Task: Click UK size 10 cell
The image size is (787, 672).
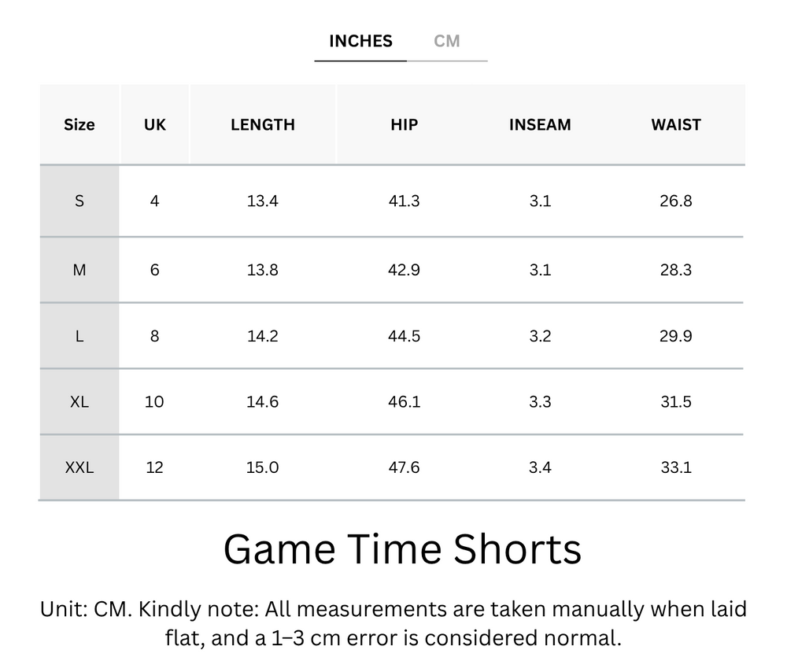Action: pos(154,401)
